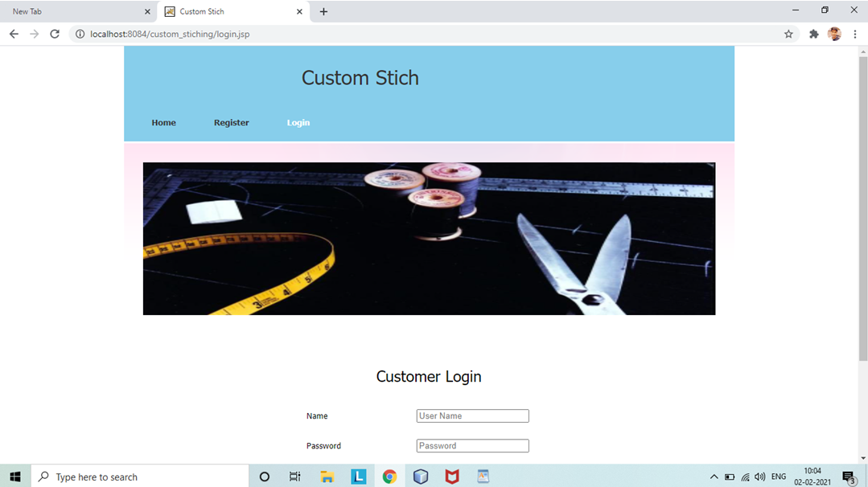Viewport: 868px width, 487px height.
Task: Open the blue cube app on taskbar
Action: (421, 477)
